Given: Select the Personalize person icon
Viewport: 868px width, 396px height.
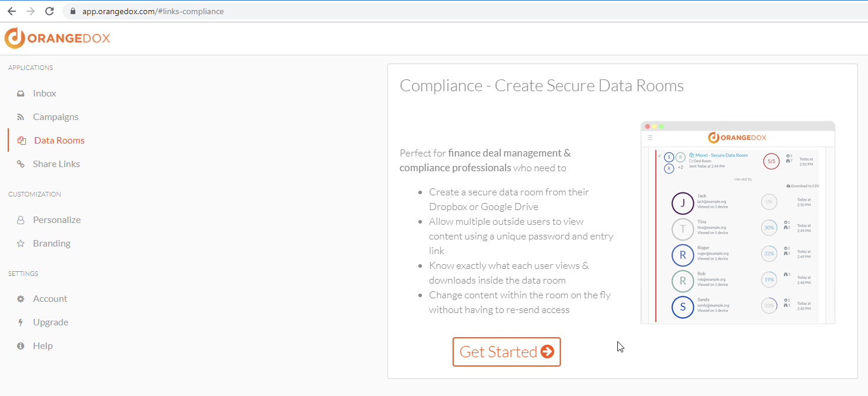Looking at the screenshot, I should tap(21, 219).
